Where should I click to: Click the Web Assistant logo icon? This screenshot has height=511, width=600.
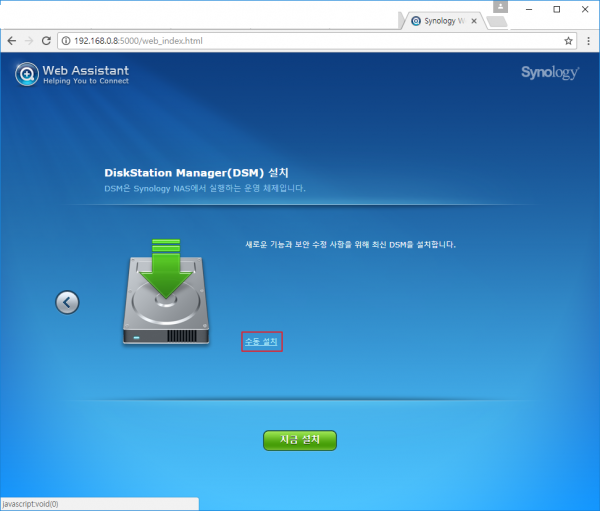(x=27, y=74)
